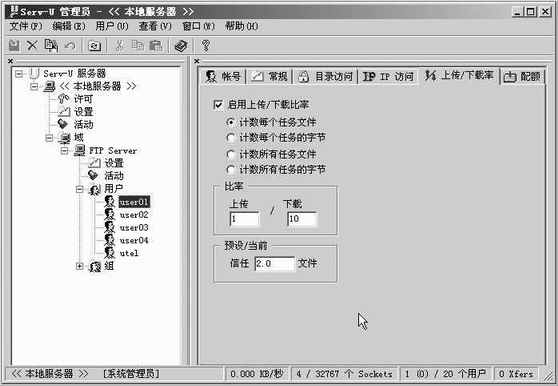Close the left tree pane
The height and width of the screenshot is (386, 558).
pyautogui.click(x=11, y=61)
